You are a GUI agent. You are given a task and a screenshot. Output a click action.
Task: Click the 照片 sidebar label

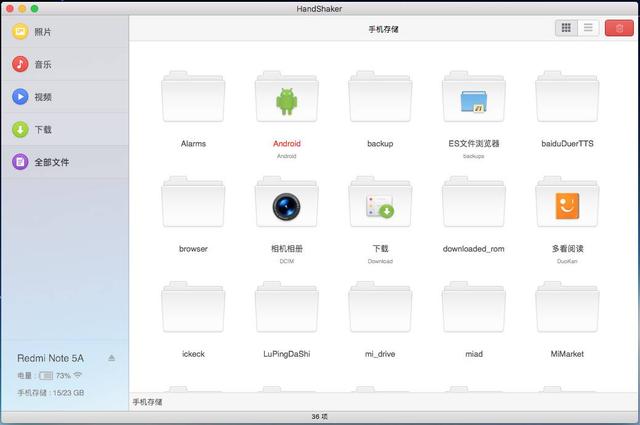(x=43, y=32)
